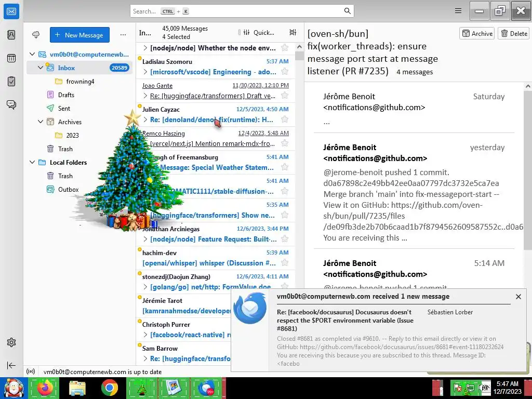Collapse the Local Folders tree
Screen dimensions: 532x399
(32, 162)
